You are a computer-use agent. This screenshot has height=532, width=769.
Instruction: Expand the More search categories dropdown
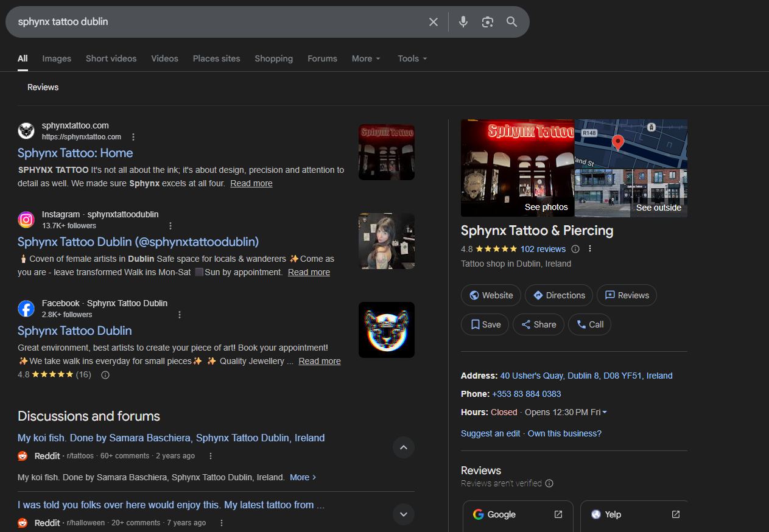coord(365,58)
